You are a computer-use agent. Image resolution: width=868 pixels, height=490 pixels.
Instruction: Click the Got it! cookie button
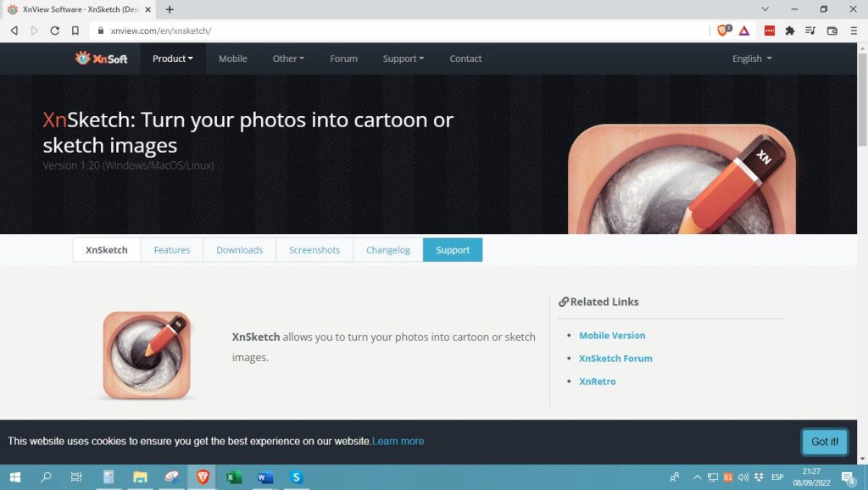825,442
